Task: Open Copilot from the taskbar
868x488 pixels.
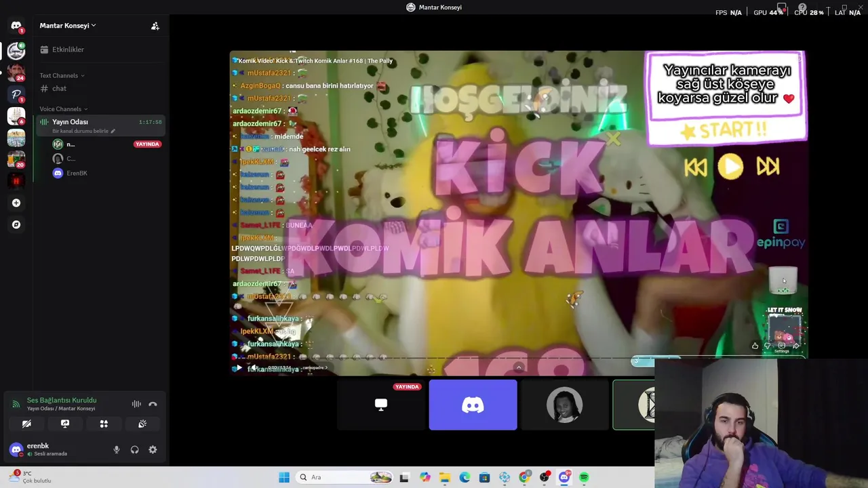Action: click(425, 477)
